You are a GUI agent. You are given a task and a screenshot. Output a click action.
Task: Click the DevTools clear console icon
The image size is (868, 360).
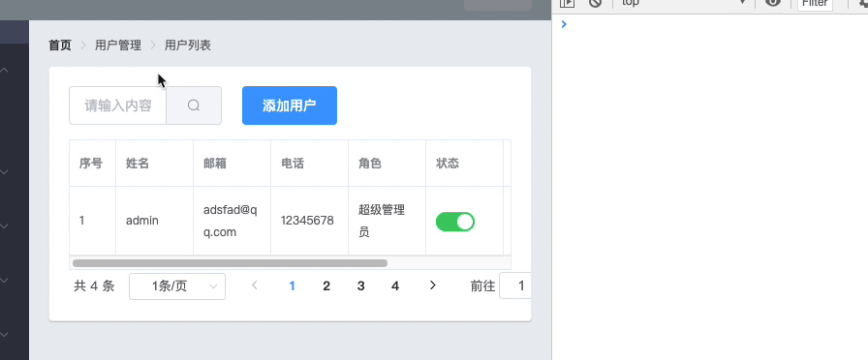click(595, 3)
